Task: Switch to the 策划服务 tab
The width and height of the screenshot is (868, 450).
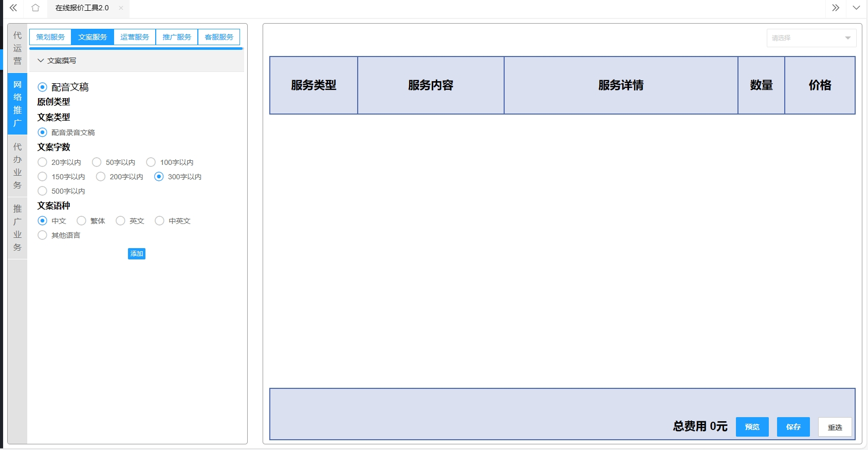Action: tap(50, 37)
